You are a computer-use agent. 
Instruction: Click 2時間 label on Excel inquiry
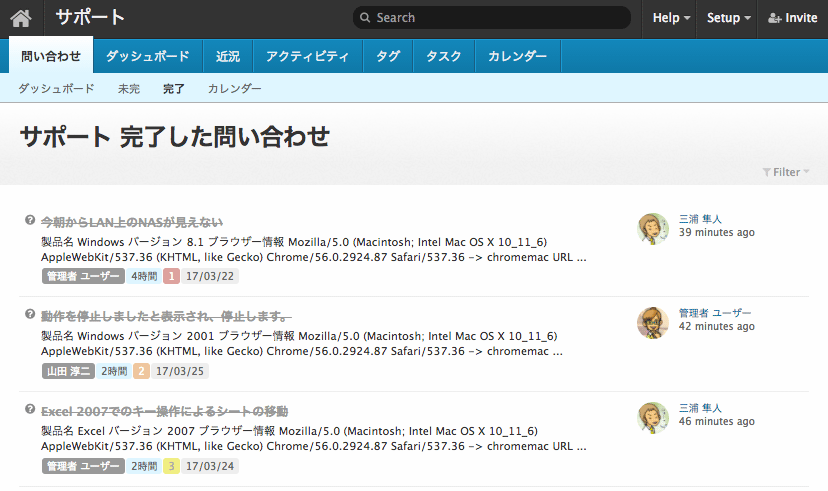[x=144, y=466]
